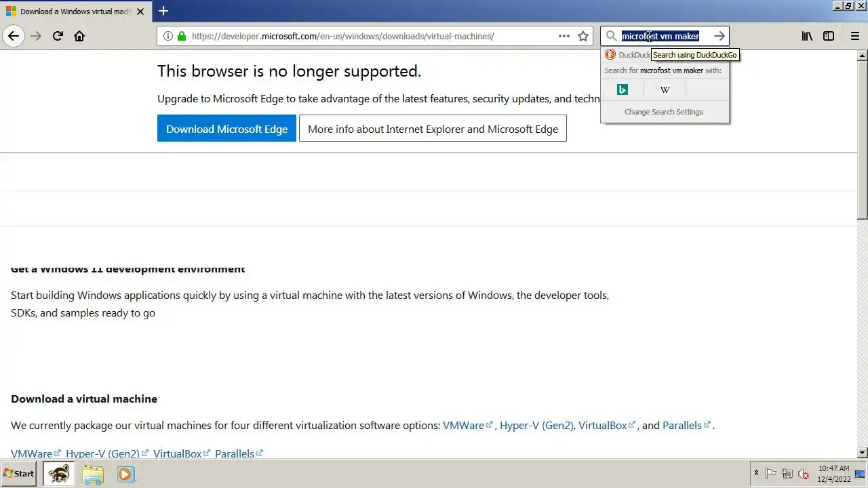Image resolution: width=868 pixels, height=488 pixels.
Task: Click the Forward navigation arrow
Action: [x=37, y=36]
